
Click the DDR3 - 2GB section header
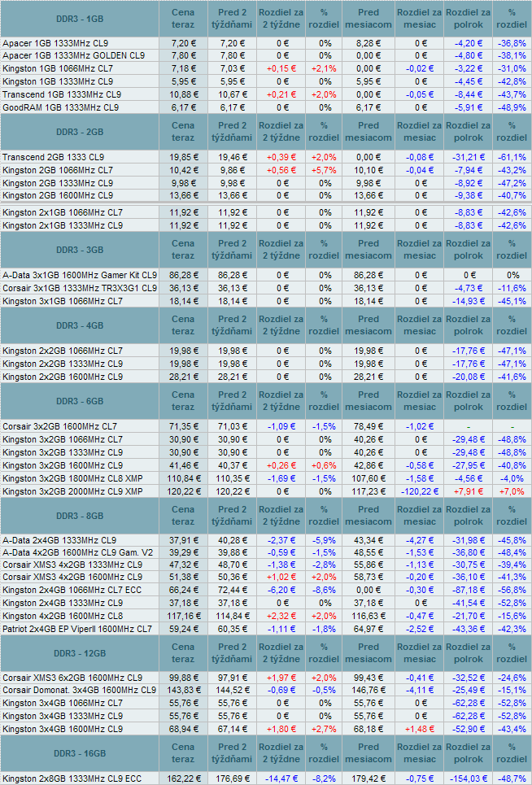(x=80, y=132)
